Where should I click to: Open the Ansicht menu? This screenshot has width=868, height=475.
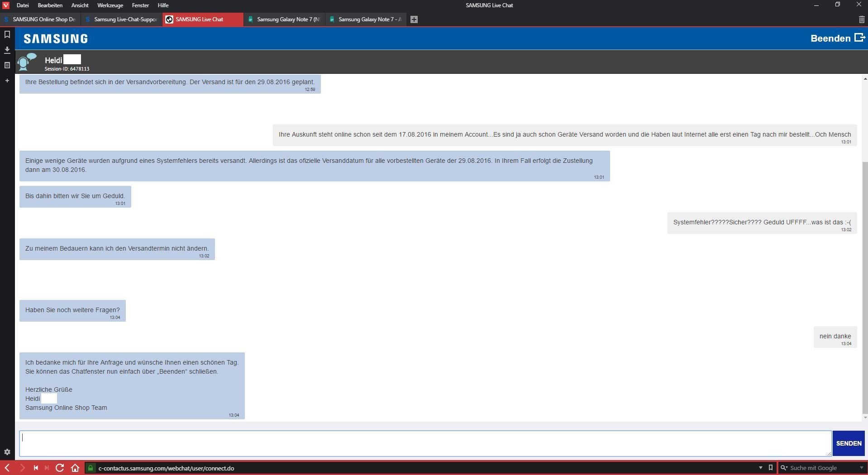tap(80, 5)
